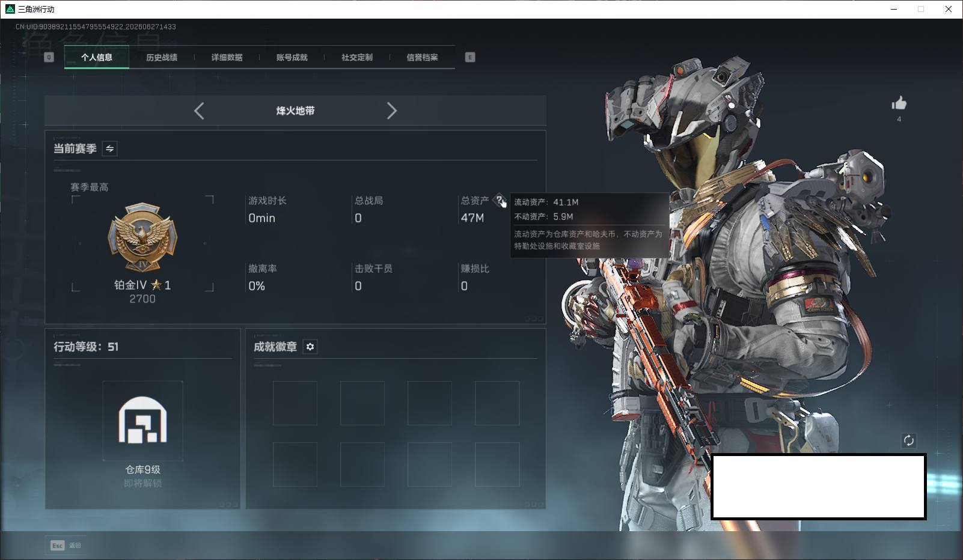Open settings gear beside 成就徽章
Image resolution: width=963 pixels, height=560 pixels.
pos(310,347)
